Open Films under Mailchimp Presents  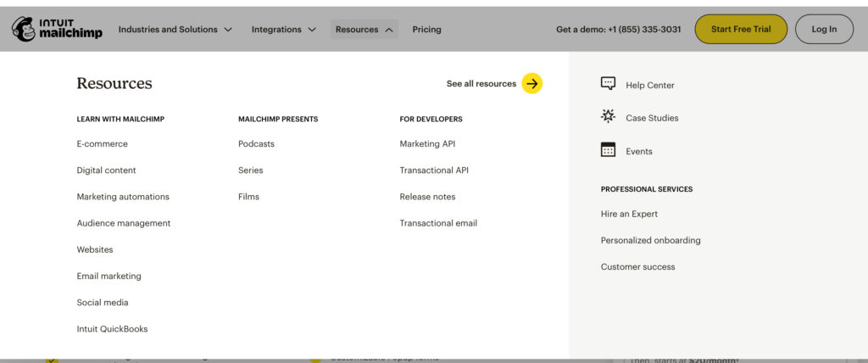pyautogui.click(x=248, y=197)
